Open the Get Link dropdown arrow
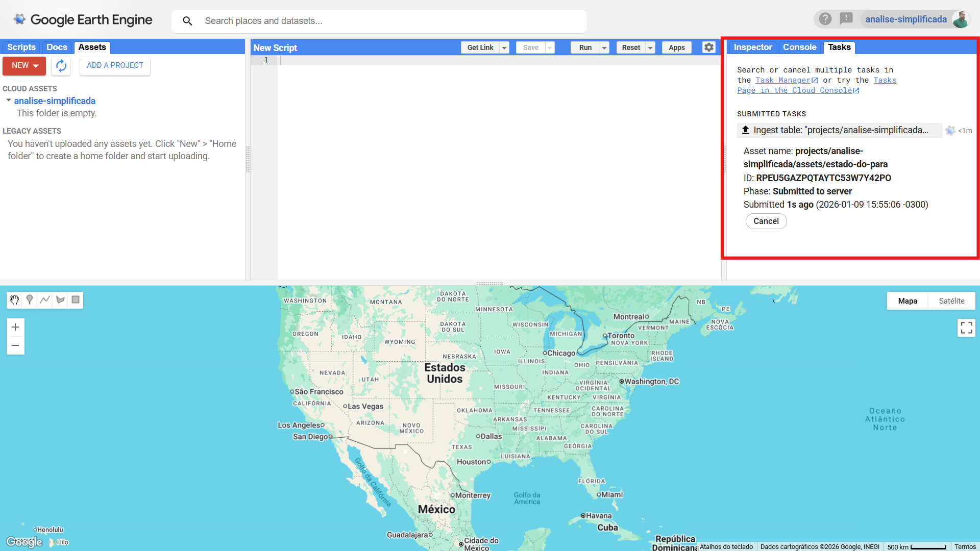 [x=504, y=48]
